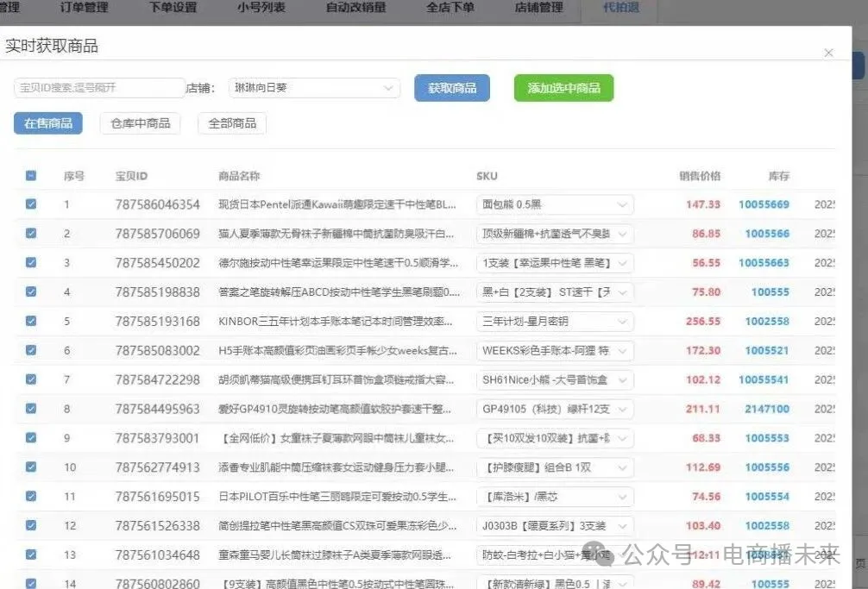Click the green 添加选中商品 button
Screen dimensions: 868x589
coord(563,88)
